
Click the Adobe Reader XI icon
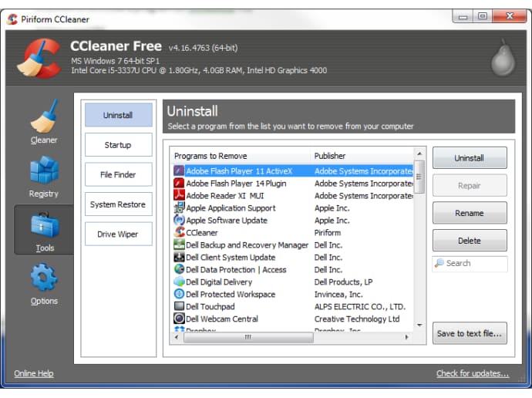click(179, 196)
